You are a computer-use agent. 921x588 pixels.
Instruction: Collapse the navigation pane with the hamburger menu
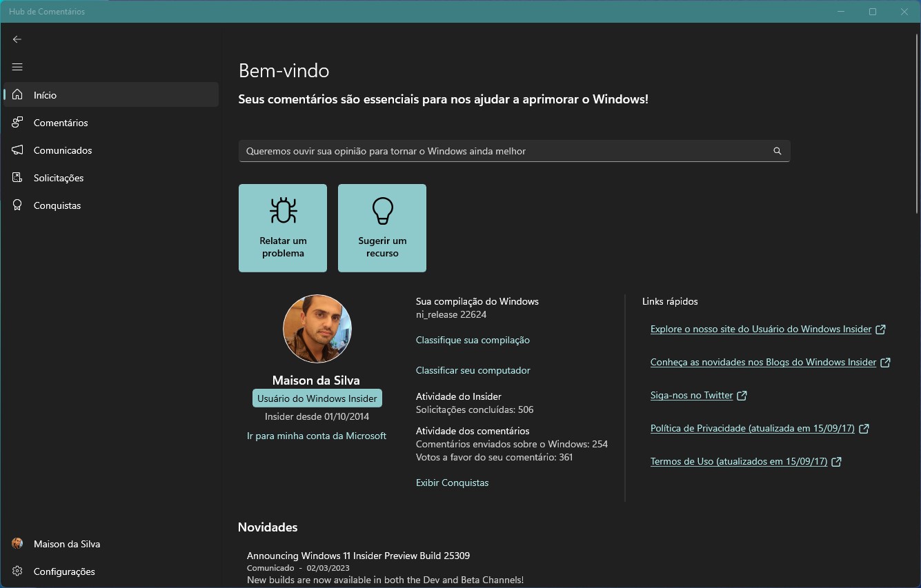click(x=17, y=67)
